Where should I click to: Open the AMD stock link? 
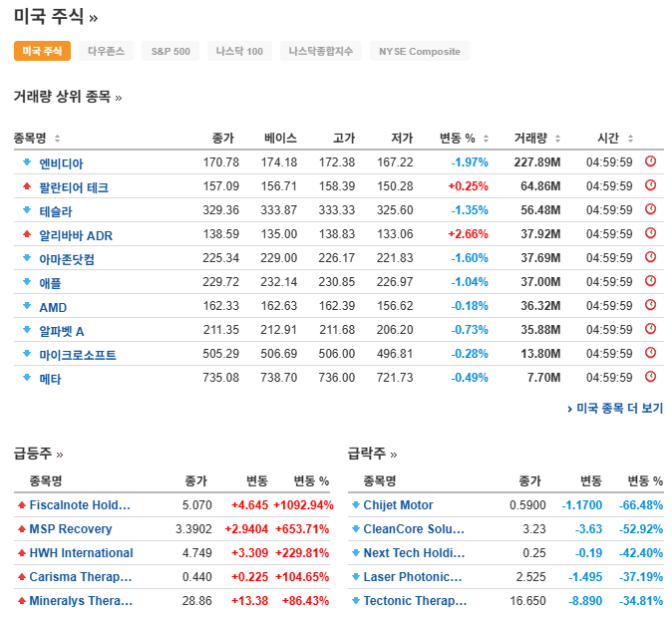coord(53,307)
